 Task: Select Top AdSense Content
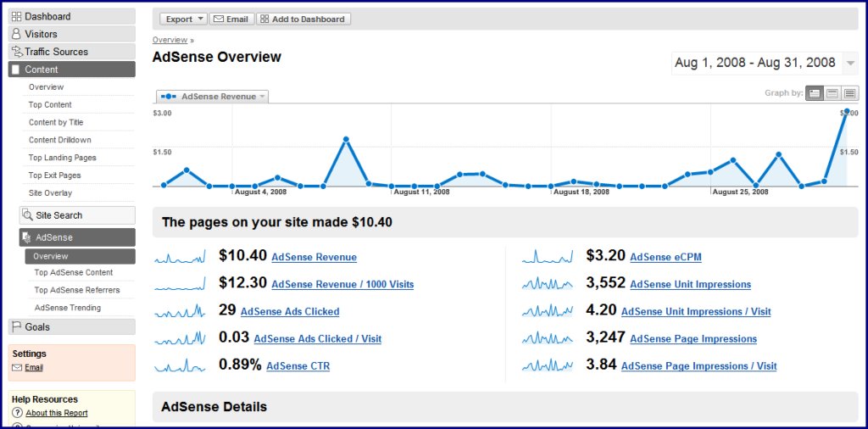tap(74, 272)
